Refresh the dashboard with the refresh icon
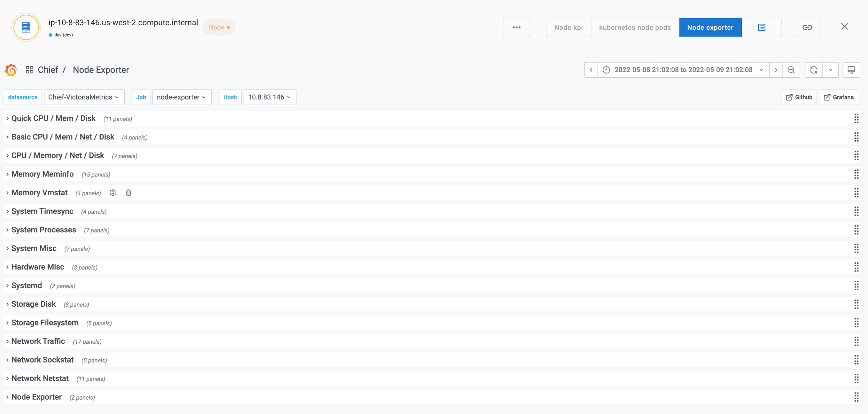 (813, 70)
